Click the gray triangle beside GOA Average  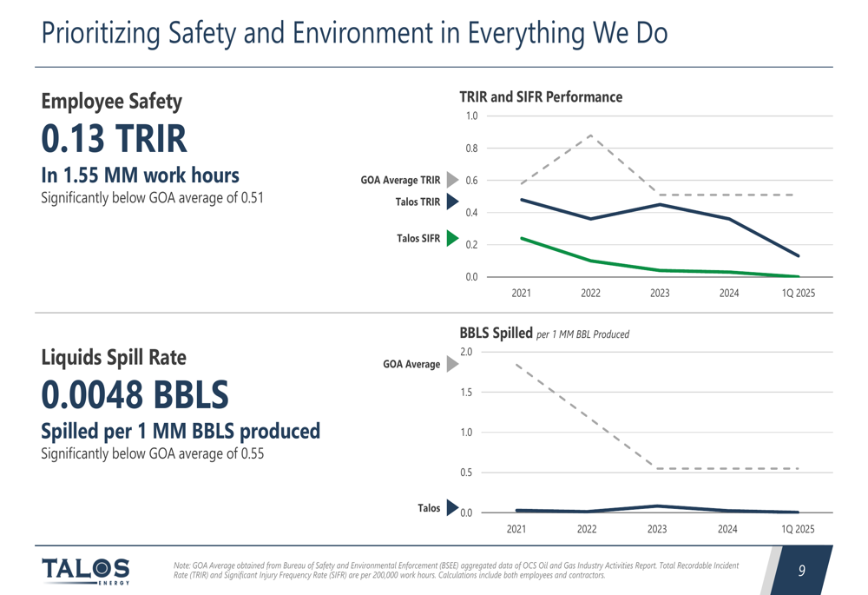tap(452, 364)
